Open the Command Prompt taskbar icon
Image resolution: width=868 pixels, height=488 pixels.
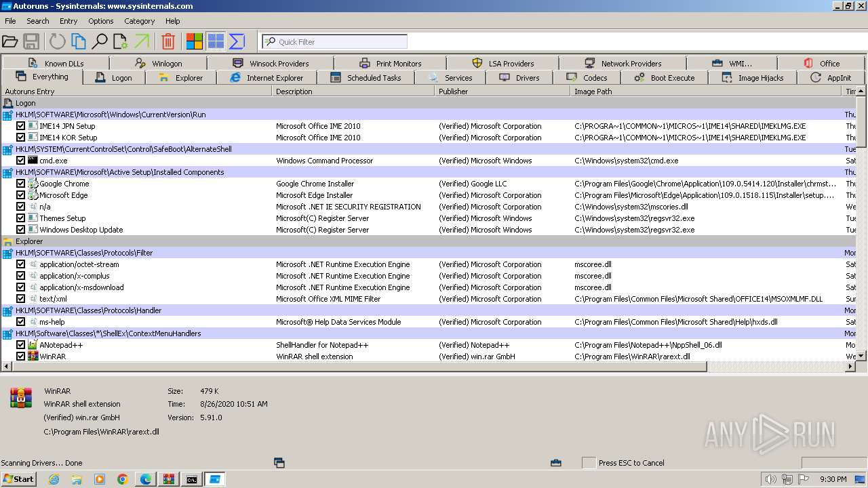[x=192, y=479]
